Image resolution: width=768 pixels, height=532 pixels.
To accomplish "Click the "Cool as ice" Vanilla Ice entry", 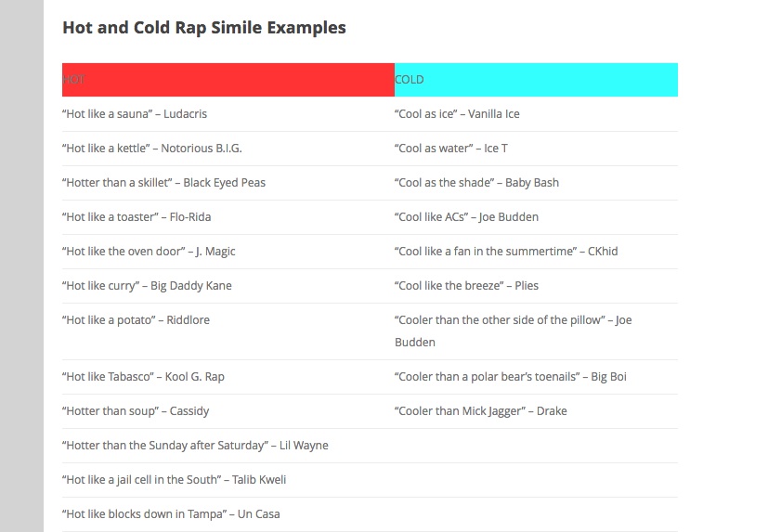I will click(x=457, y=114).
